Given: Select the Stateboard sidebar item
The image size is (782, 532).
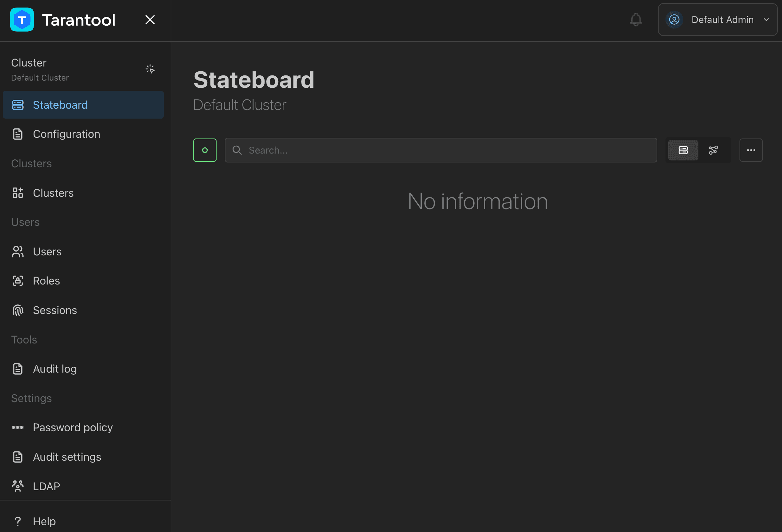Looking at the screenshot, I should coord(83,105).
